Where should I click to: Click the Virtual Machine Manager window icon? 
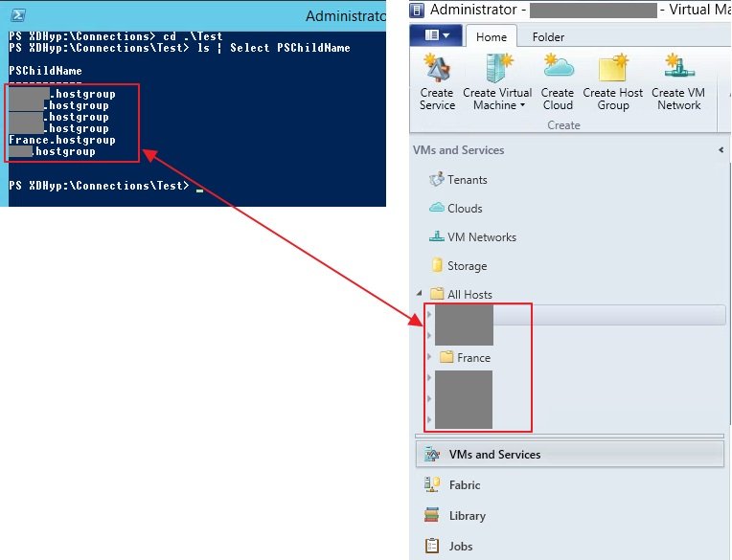[x=417, y=10]
